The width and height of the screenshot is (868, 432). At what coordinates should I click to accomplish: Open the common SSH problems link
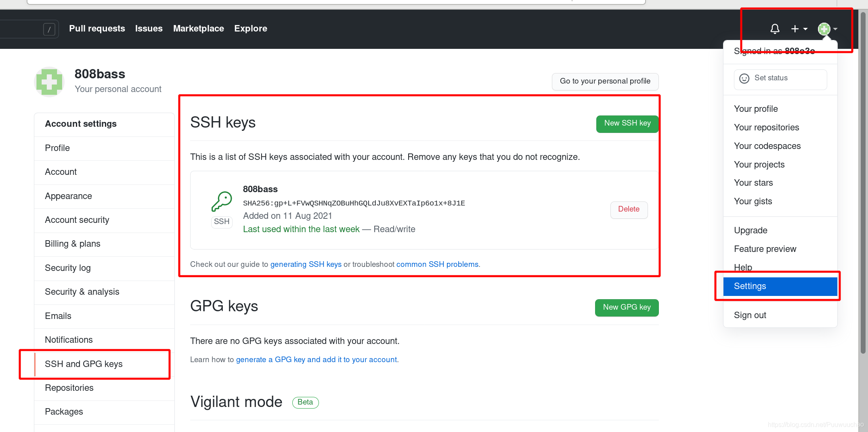pyautogui.click(x=438, y=264)
